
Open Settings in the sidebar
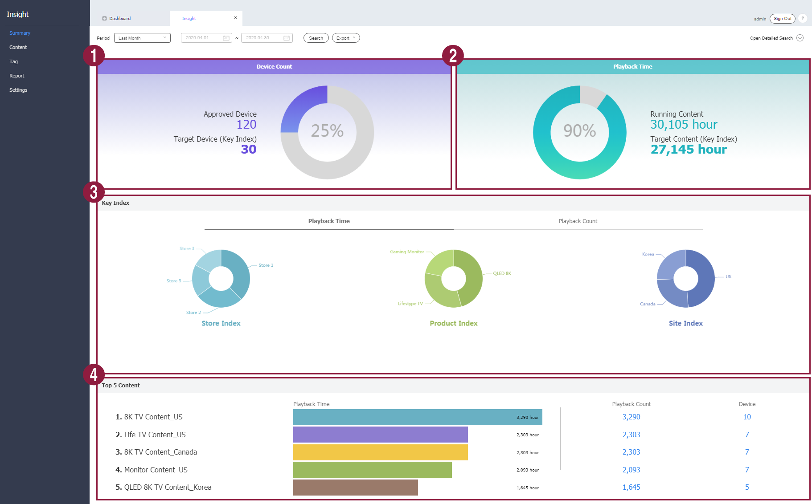click(x=18, y=90)
